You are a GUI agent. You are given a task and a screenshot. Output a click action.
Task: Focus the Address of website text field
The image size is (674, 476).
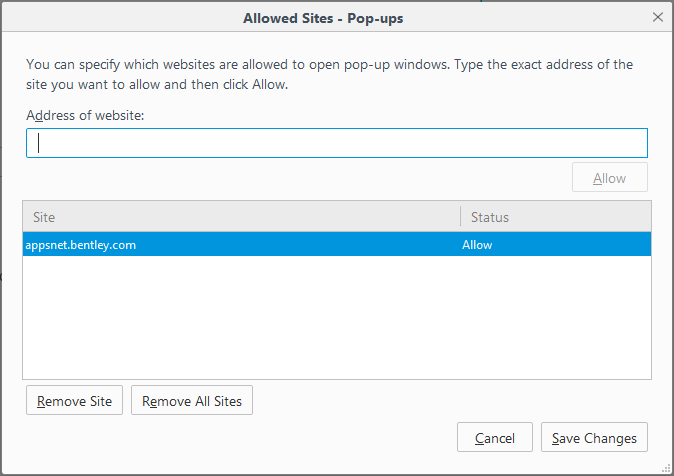pos(337,143)
